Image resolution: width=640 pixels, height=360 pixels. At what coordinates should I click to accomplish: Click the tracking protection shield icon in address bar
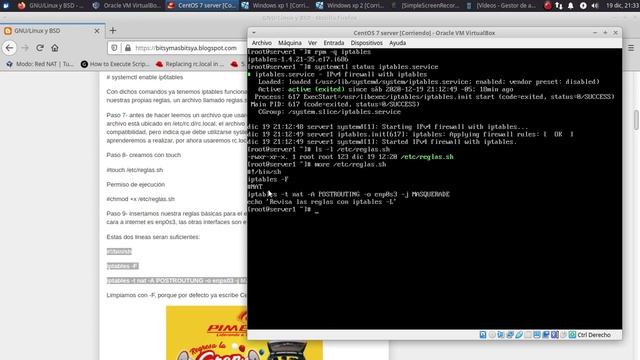[114, 48]
